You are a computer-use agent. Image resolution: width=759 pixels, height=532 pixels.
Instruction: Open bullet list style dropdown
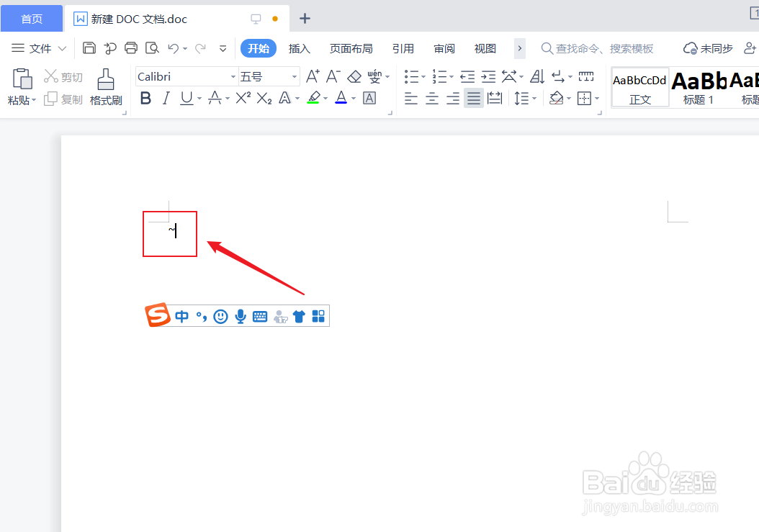[x=423, y=77]
